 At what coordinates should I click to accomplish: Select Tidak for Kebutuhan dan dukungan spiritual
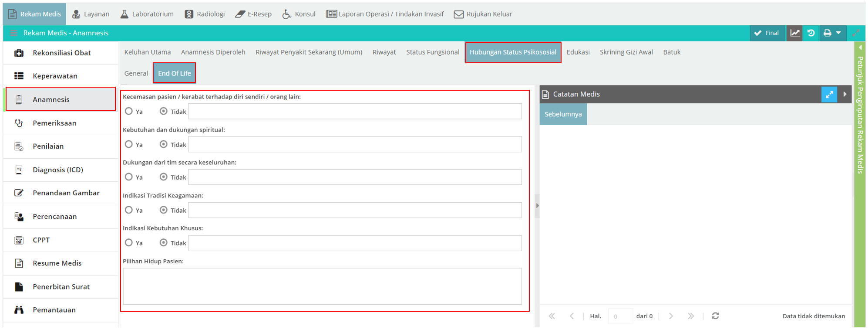point(164,144)
